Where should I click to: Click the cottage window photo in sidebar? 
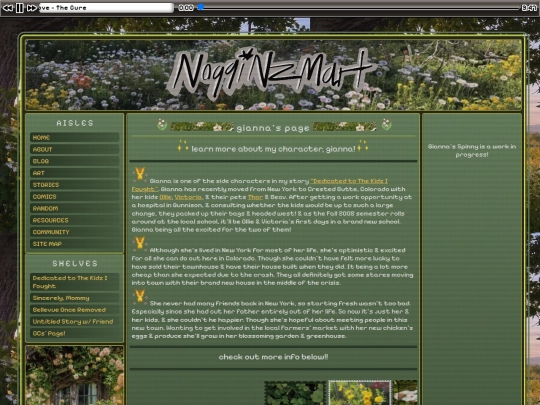[74, 375]
